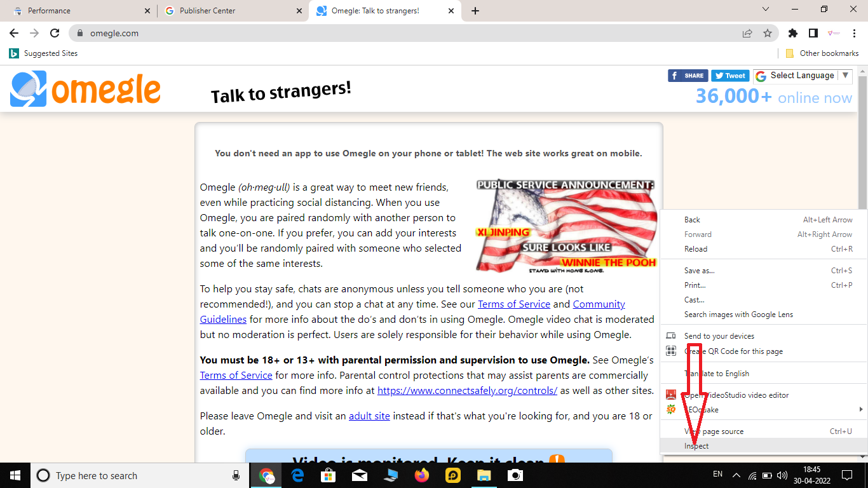Open connectsafely.org controls link

(x=467, y=390)
